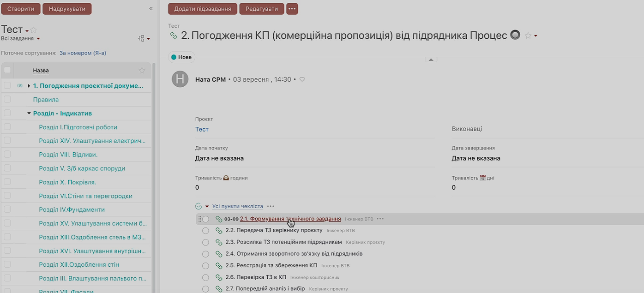
Task: Click the heart icon next to 14:30
Action: point(302,79)
